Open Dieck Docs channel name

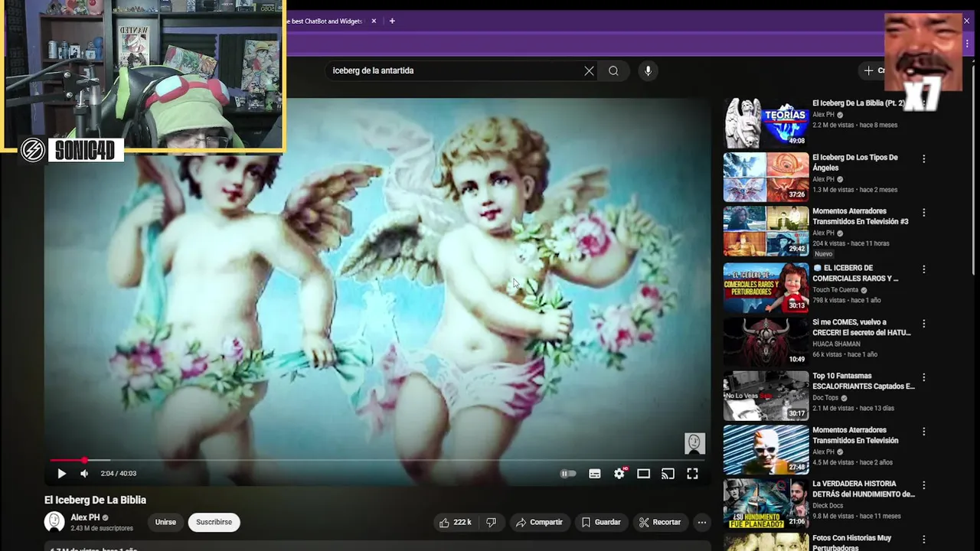(828, 505)
